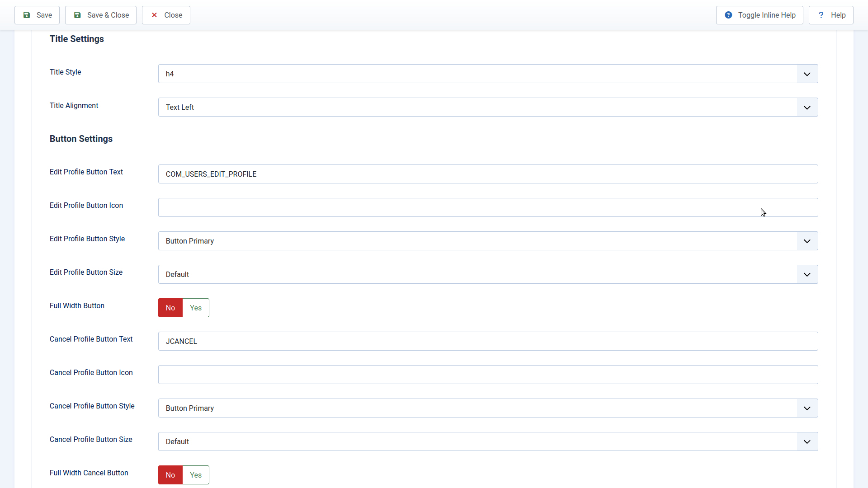Screen dimensions: 868x488
Task: Click the Save & Close floppy icon
Action: click(x=78, y=15)
